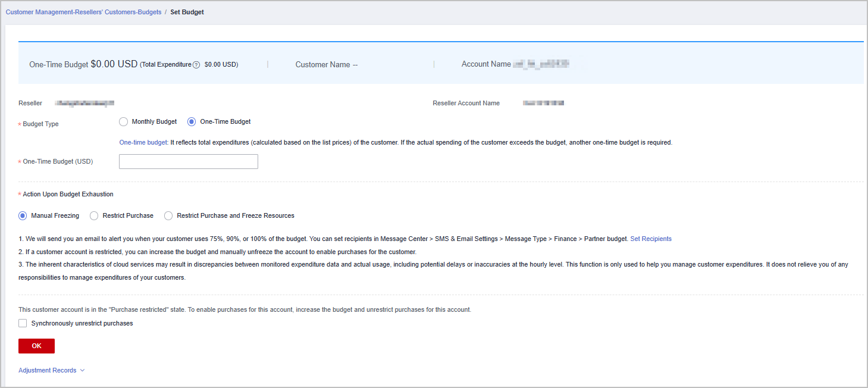Go back to Customer Management Budgets breadcrumb
This screenshot has height=388, width=868.
[x=83, y=12]
